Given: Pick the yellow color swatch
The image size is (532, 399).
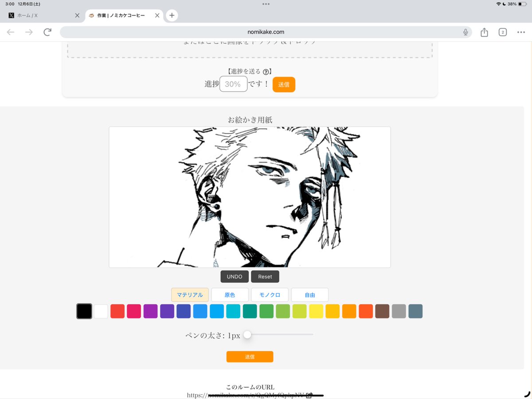Looking at the screenshot, I should point(316,311).
